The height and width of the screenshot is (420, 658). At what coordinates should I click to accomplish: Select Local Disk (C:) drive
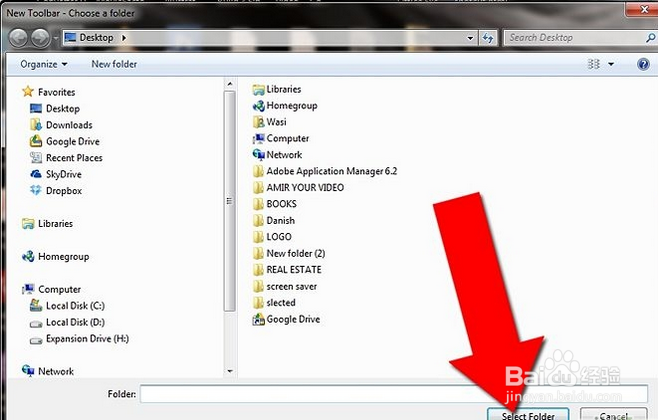click(x=67, y=306)
